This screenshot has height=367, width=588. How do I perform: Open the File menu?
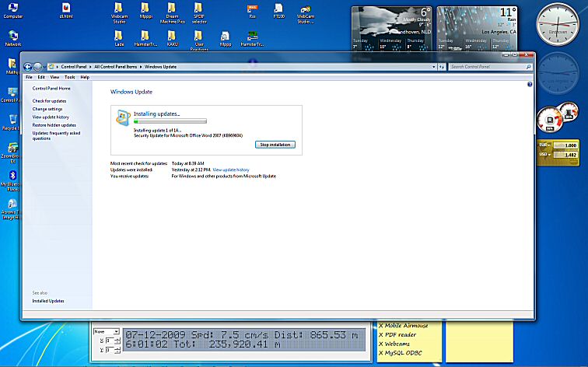pos(29,77)
